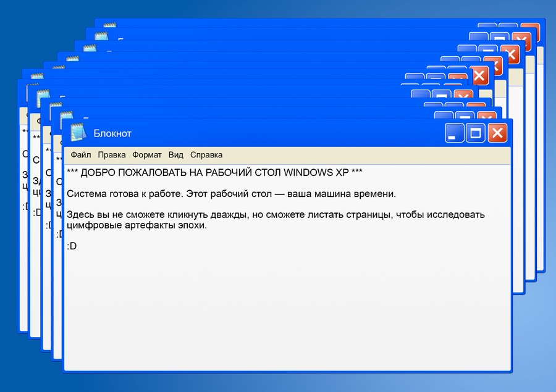The image size is (556, 392).
Task: Open the Справка menu in front window
Action: click(x=206, y=155)
